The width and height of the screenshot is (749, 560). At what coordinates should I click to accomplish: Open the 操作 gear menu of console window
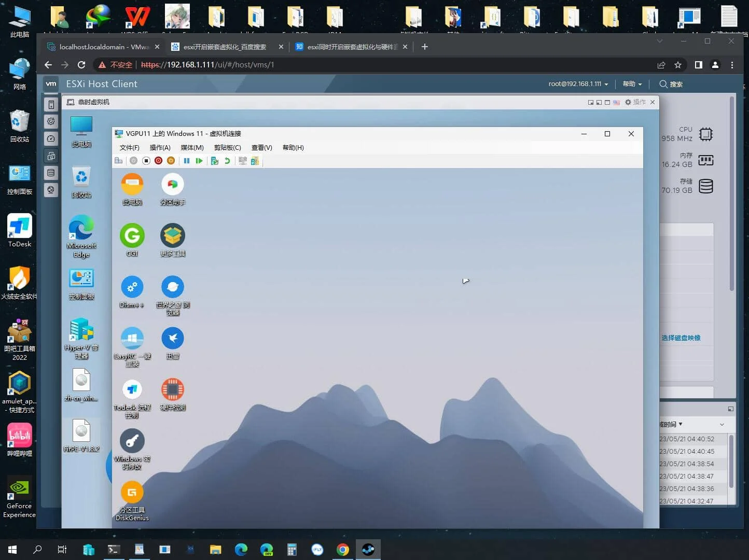[635, 102]
